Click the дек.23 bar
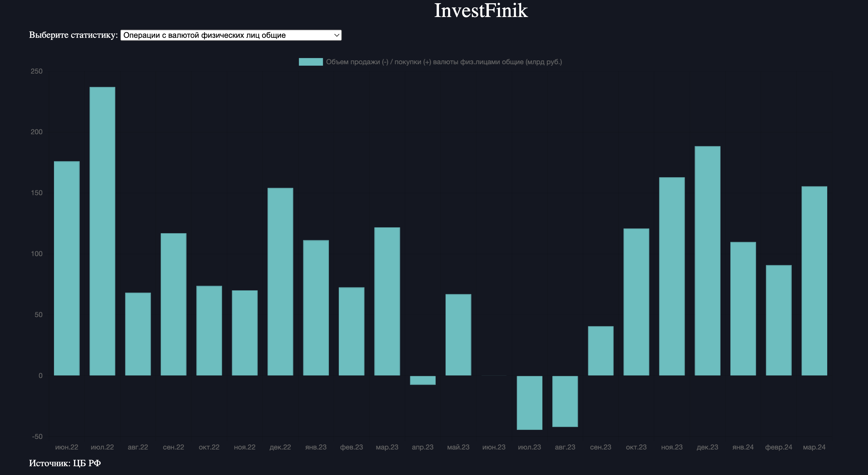This screenshot has width=868, height=475. pos(707,261)
